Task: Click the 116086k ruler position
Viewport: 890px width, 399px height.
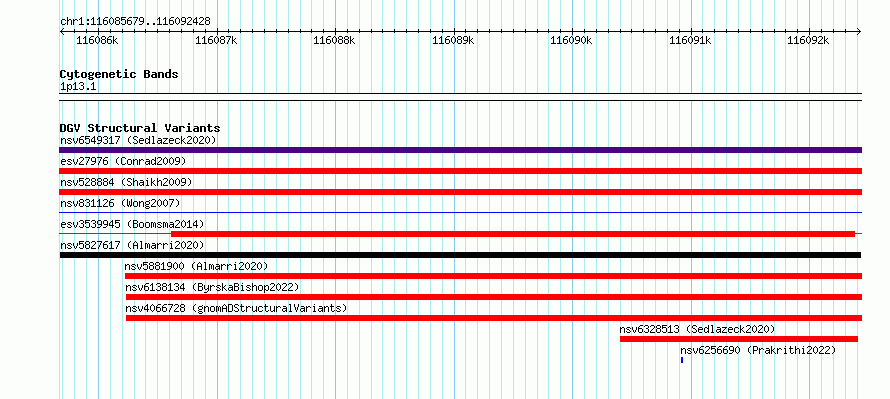Action: [97, 40]
